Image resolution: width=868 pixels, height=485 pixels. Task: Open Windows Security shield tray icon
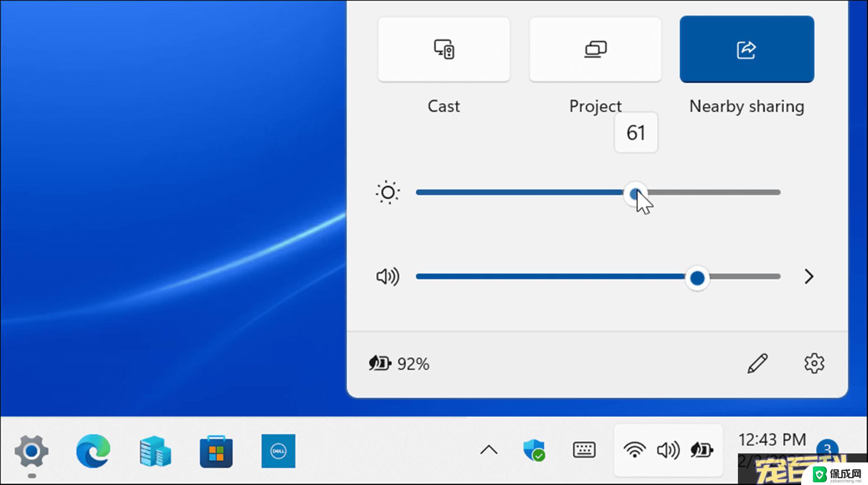click(x=534, y=450)
